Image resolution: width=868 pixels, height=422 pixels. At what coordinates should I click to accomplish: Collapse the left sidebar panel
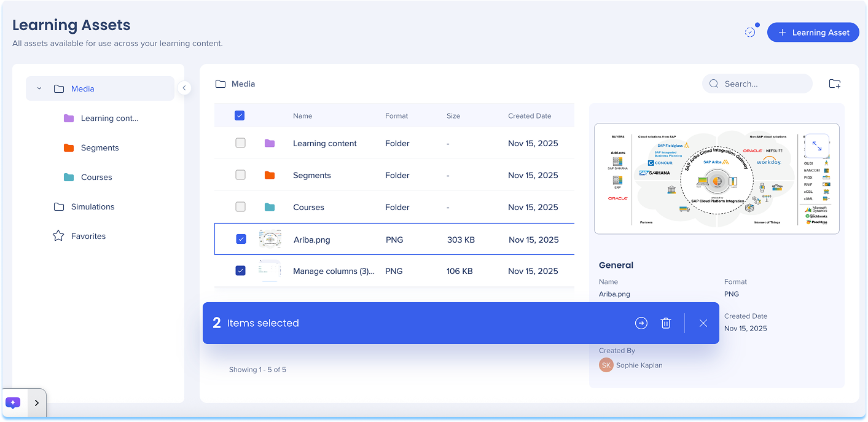tap(184, 88)
